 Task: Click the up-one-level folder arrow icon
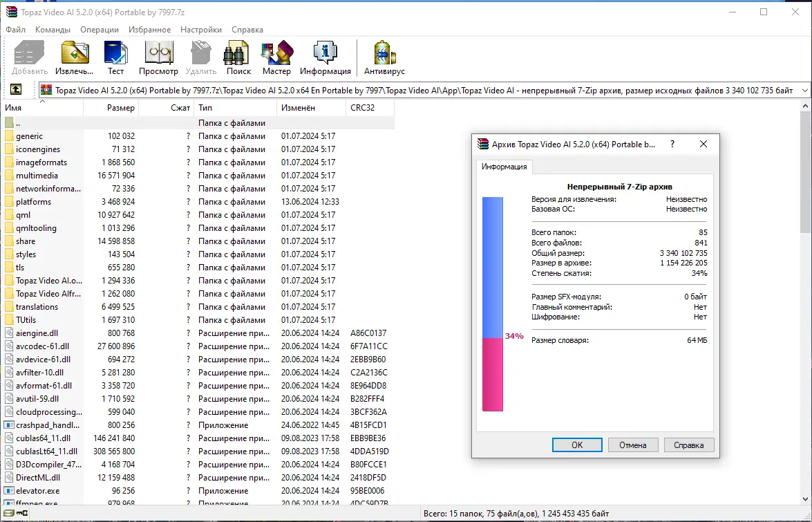(17, 89)
